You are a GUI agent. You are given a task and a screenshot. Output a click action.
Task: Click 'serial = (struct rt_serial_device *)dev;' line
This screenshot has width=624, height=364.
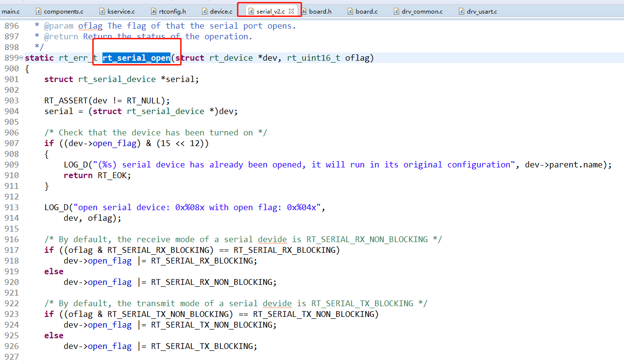141,111
